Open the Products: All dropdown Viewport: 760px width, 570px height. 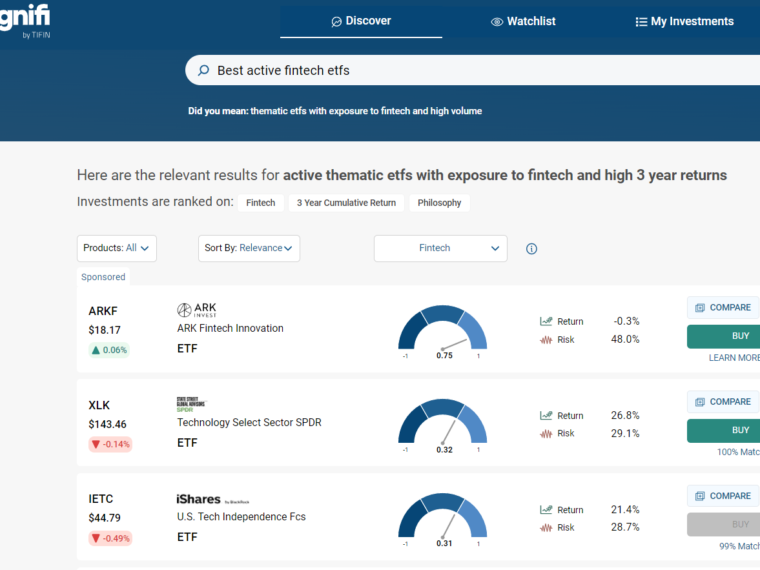(116, 248)
